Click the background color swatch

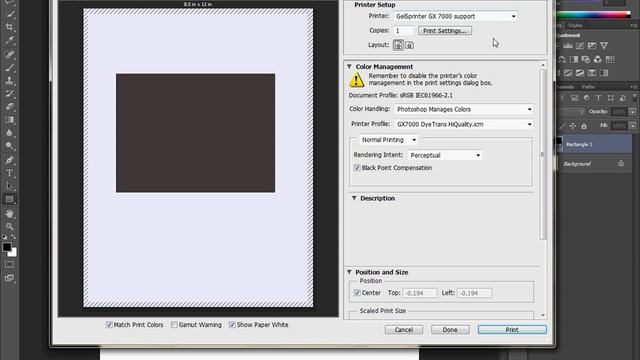(x=13, y=253)
